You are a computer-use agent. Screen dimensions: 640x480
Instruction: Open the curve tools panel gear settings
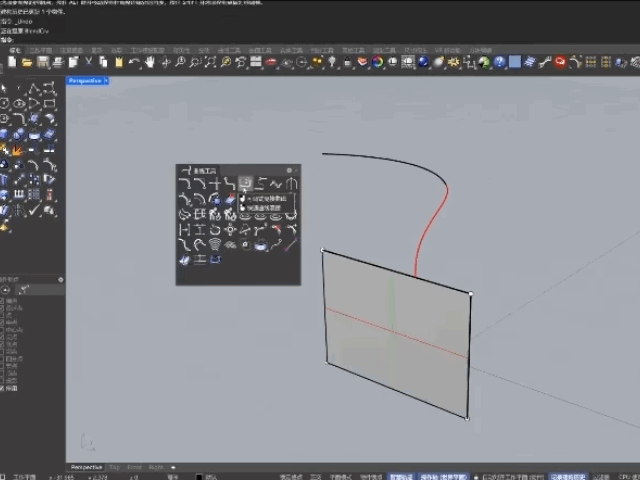[x=289, y=170]
